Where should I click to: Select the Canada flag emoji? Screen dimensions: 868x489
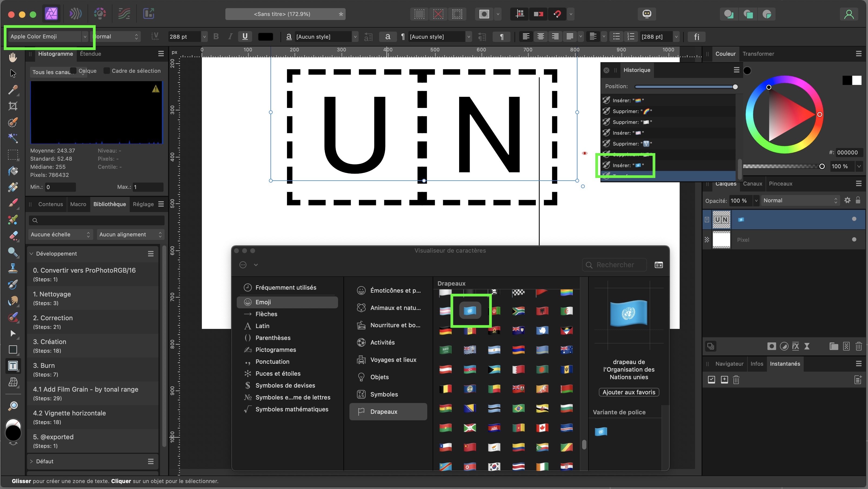[x=542, y=428]
